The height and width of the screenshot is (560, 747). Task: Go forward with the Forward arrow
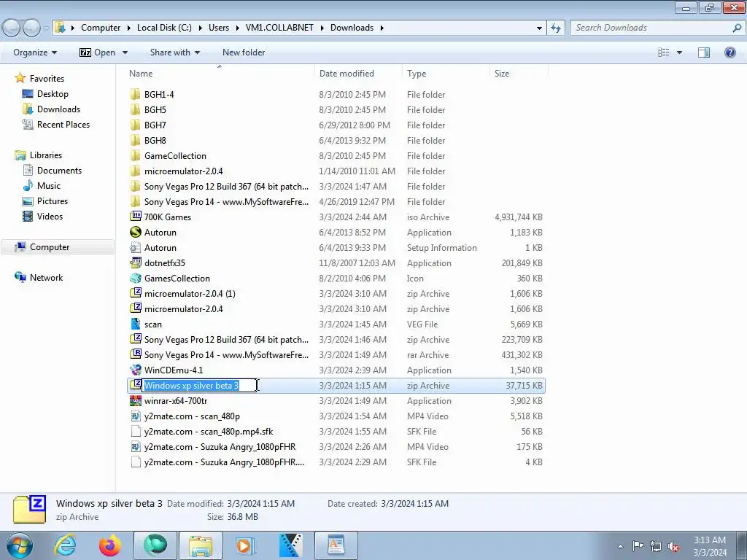click(31, 28)
